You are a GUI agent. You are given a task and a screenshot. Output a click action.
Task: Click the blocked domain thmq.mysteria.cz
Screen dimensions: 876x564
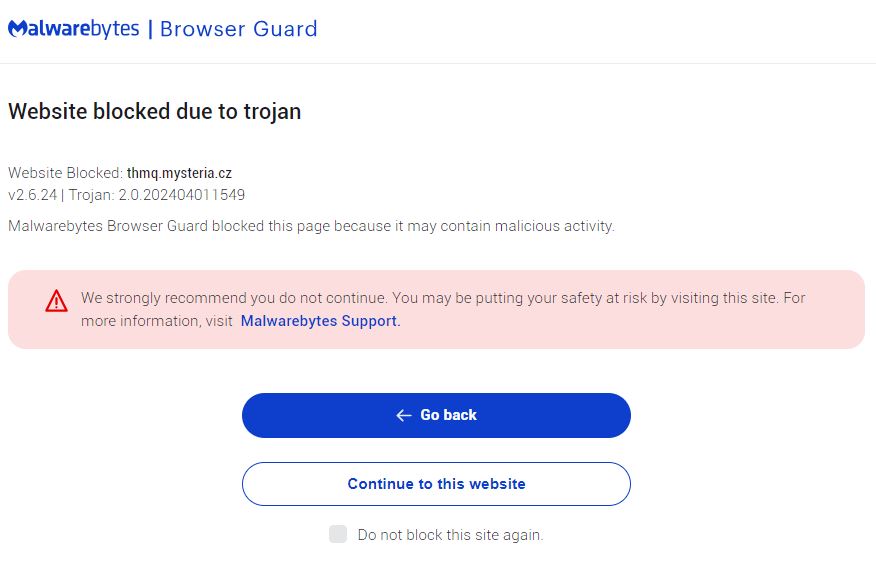(x=179, y=173)
